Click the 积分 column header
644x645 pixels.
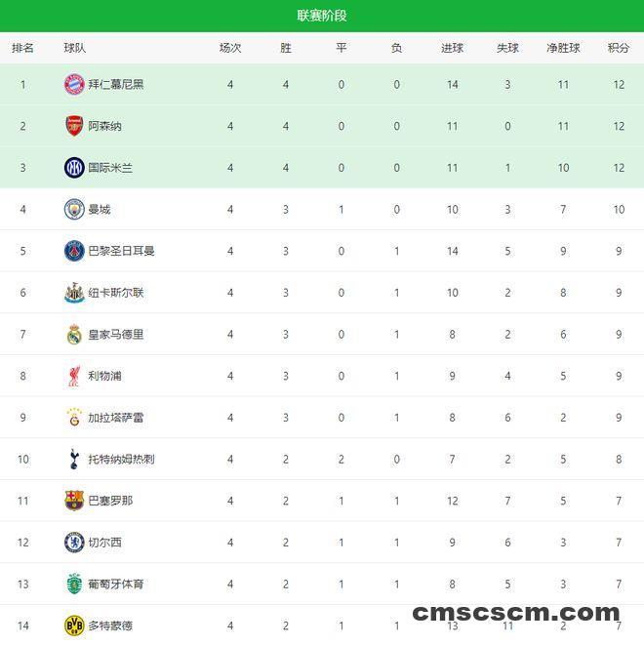click(618, 48)
